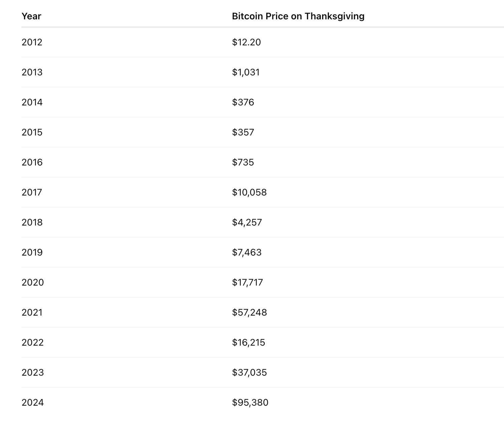The width and height of the screenshot is (504, 425).
Task: Click the 2015 year cell
Action: 32,132
